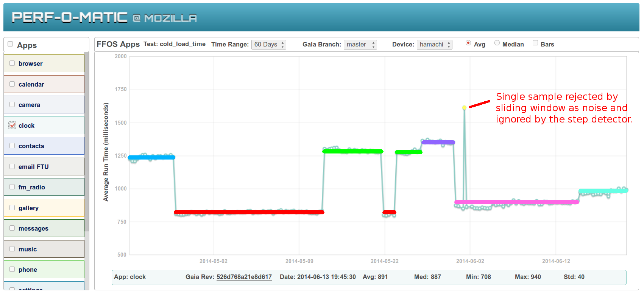
Task: Open the Gaia Branch master dropdown
Action: pyautogui.click(x=360, y=45)
